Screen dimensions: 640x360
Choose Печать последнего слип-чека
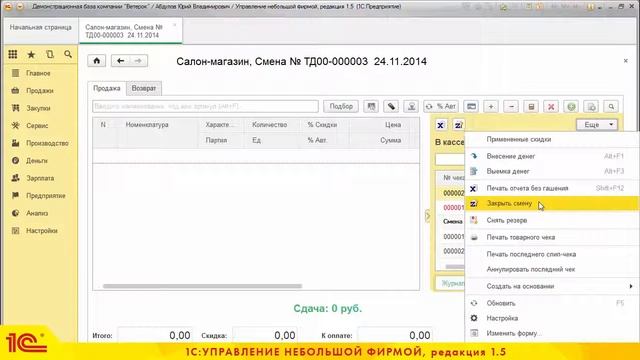coord(552,254)
